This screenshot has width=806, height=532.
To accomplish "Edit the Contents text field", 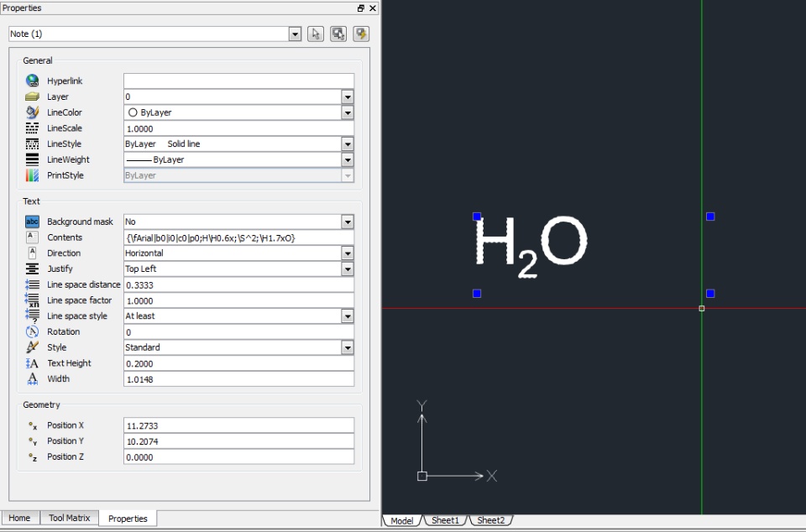I will [239, 237].
